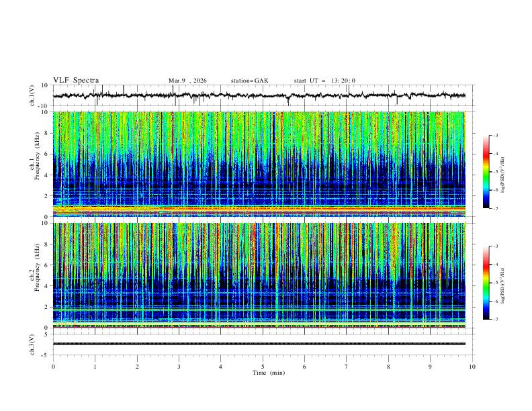Click the ch.1 spectrogram panel

coord(259,164)
